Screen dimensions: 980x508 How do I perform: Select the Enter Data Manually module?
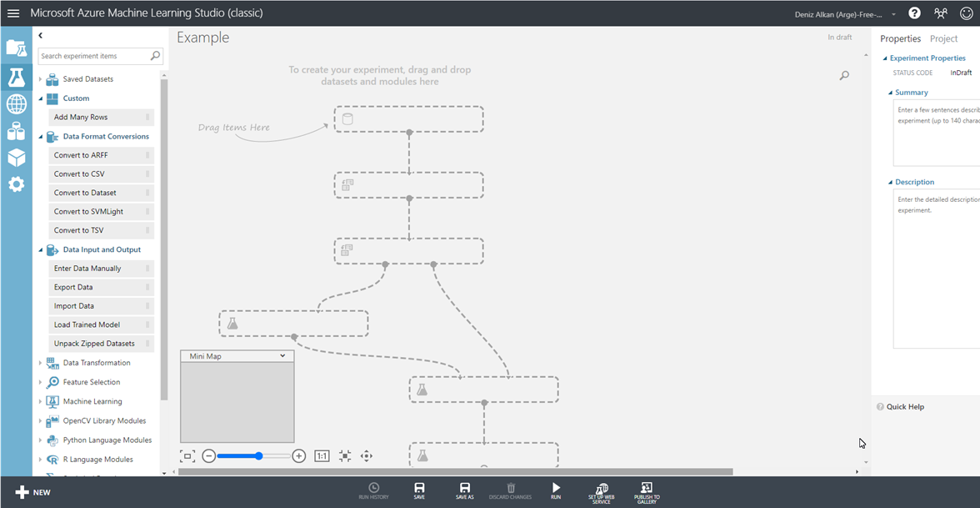tap(102, 269)
